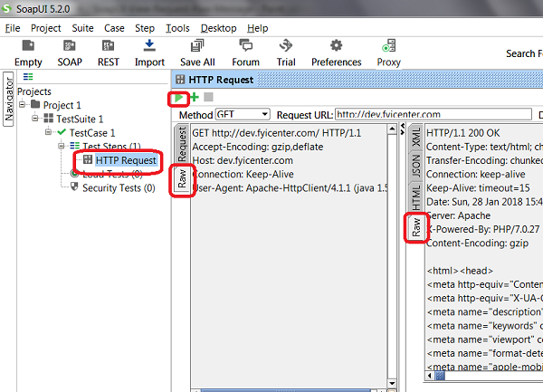The image size is (543, 392).
Task: Open the Trial toolbar item
Action: coord(286,53)
